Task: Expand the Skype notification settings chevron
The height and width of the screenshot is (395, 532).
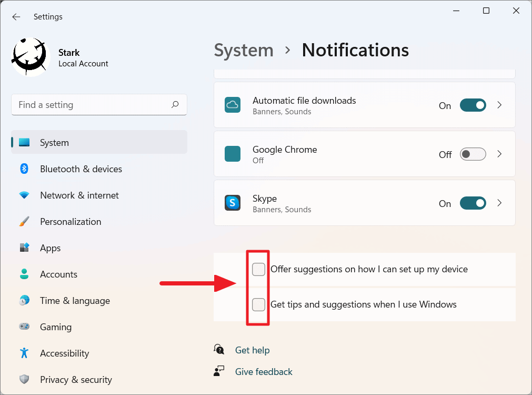Action: (x=499, y=203)
